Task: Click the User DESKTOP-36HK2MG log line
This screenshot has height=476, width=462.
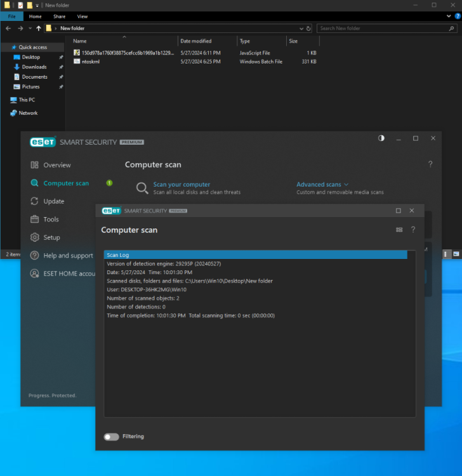Action: (147, 289)
